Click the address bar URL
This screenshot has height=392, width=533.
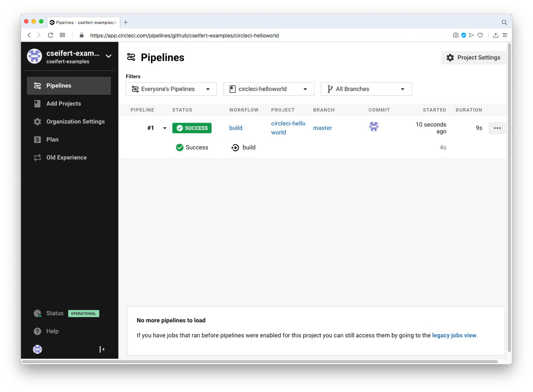pos(184,36)
